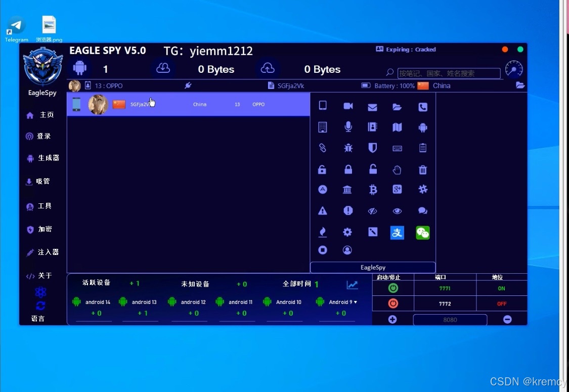
Task: Select the 浏览器.png desktop file
Action: click(49, 29)
